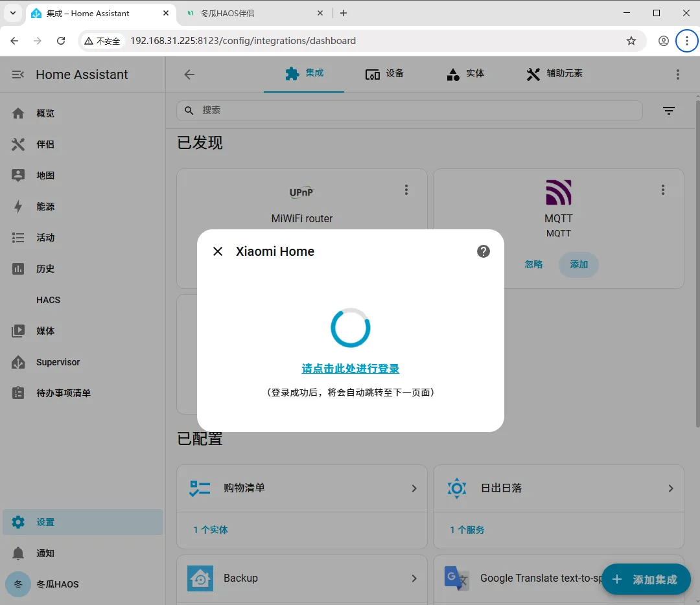Click the Backup integration icon

200,578
